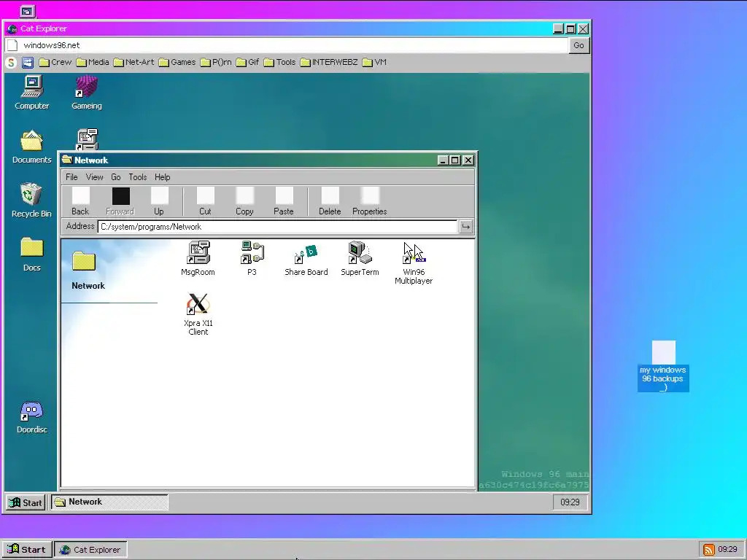This screenshot has height=560, width=747.
Task: Click the small icon above Cat Explorer window
Action: [27, 11]
